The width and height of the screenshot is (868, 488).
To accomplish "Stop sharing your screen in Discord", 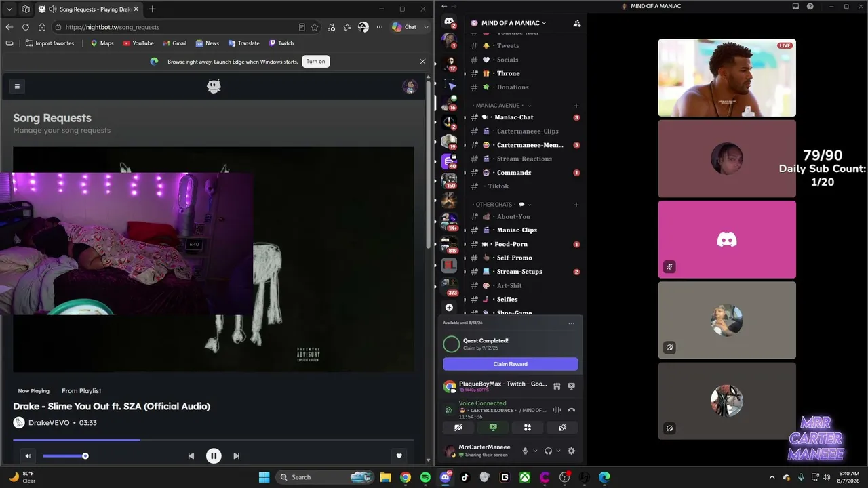I will tap(493, 428).
